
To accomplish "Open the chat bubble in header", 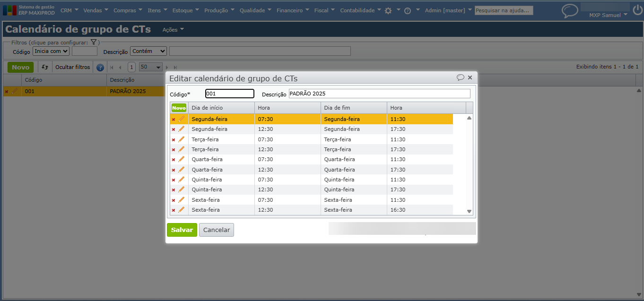I will pos(570,10).
